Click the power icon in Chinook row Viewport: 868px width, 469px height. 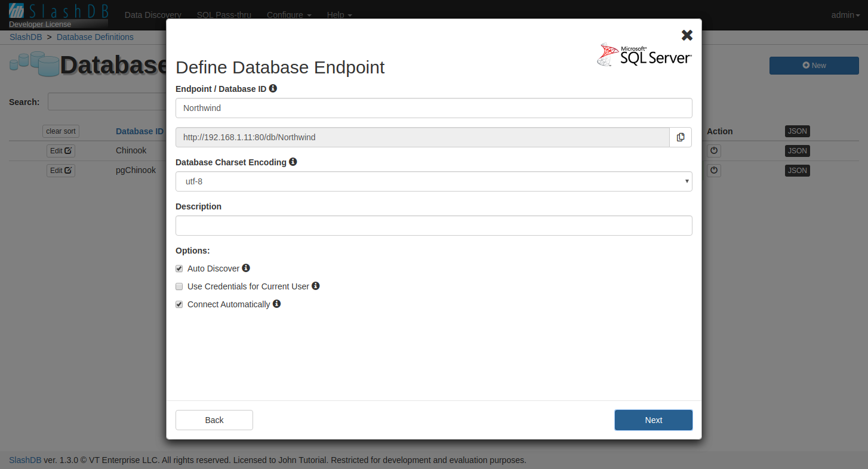click(714, 151)
